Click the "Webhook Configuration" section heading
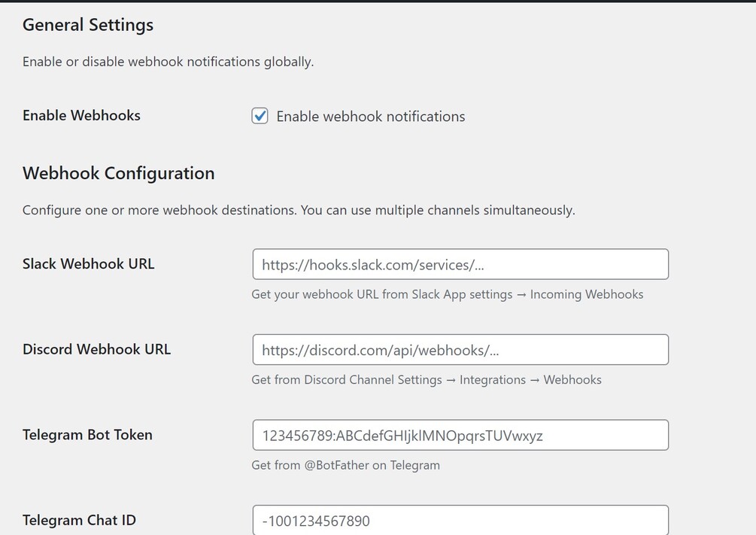The image size is (756, 535). pyautogui.click(x=118, y=173)
